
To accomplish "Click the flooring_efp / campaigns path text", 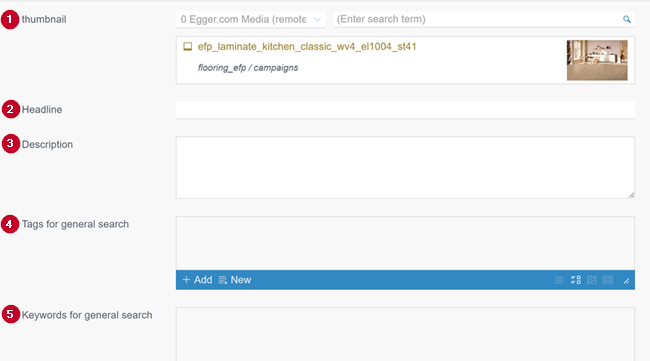I will 247,68.
